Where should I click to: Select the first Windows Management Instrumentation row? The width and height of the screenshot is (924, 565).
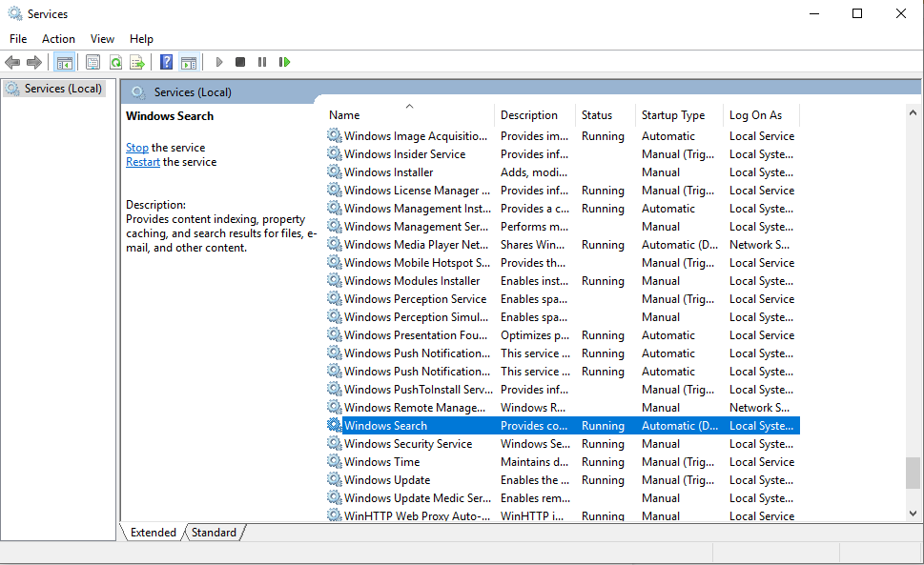pyautogui.click(x=563, y=209)
